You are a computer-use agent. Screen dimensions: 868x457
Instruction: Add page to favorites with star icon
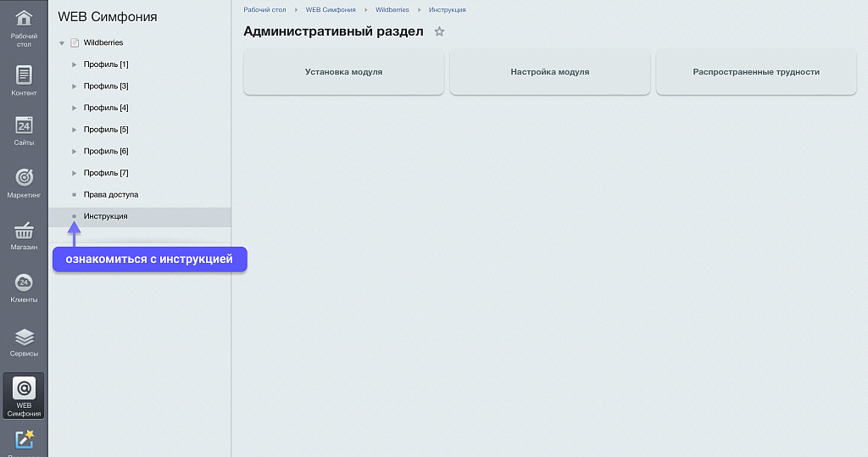click(x=439, y=31)
